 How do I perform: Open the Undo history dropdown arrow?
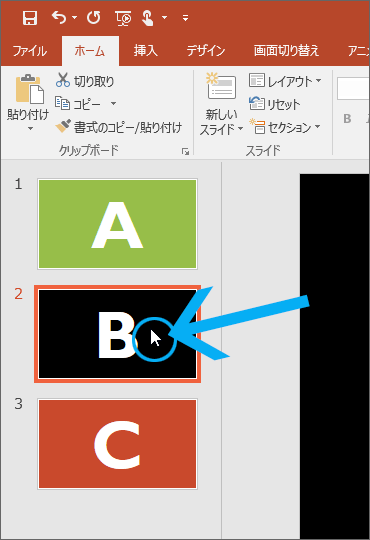pyautogui.click(x=74, y=17)
